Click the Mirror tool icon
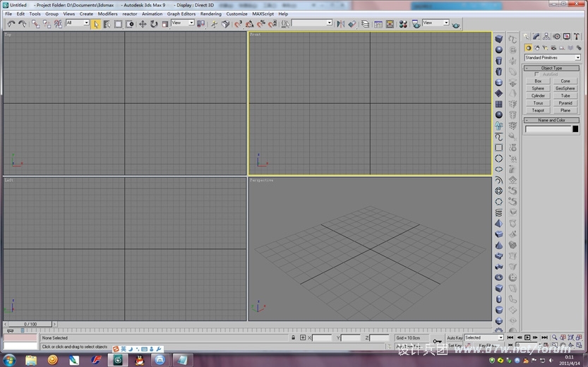Image resolution: width=588 pixels, height=367 pixels. click(340, 25)
